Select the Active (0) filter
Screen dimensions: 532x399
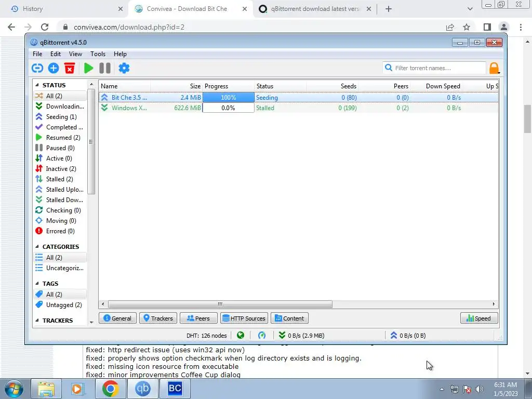[60, 158]
